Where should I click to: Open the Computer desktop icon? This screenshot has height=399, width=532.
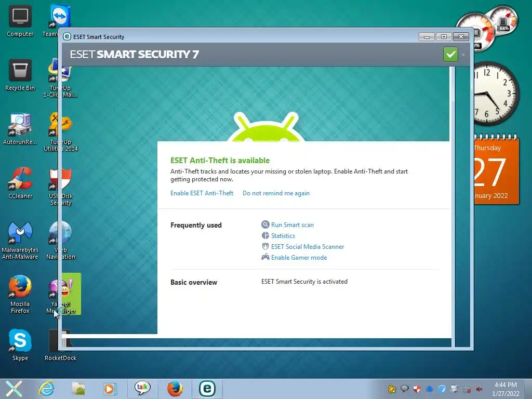click(20, 21)
